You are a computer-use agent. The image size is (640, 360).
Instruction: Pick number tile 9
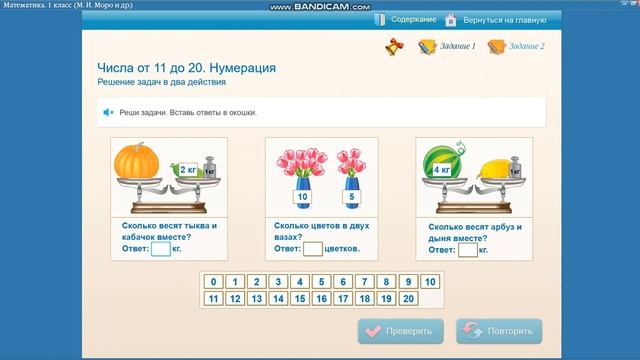click(x=408, y=282)
